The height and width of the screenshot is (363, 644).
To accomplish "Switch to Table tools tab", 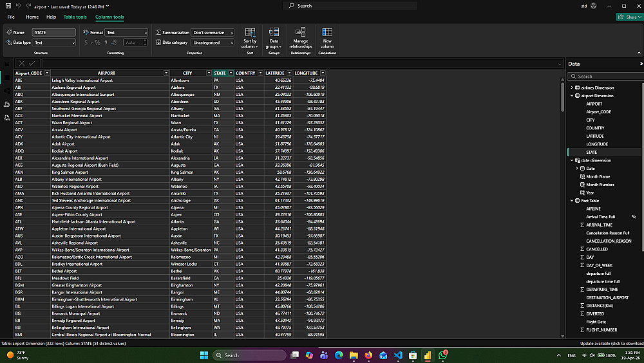I will coord(75,17).
